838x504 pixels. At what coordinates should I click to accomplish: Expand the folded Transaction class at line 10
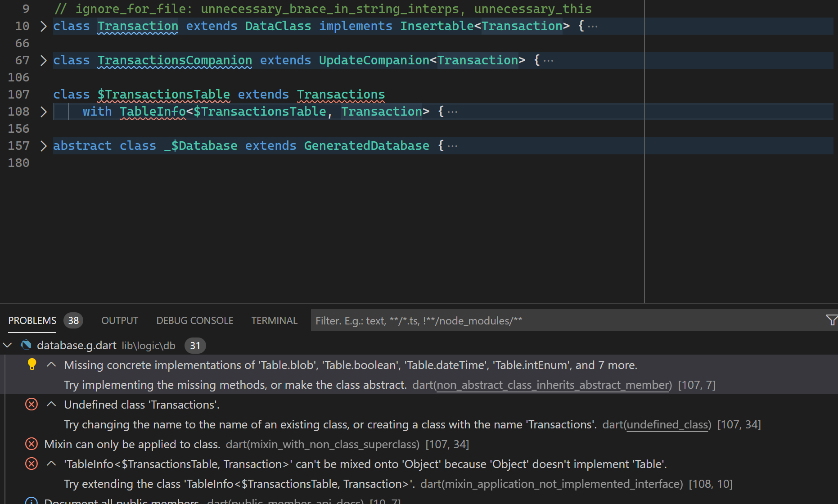point(43,26)
